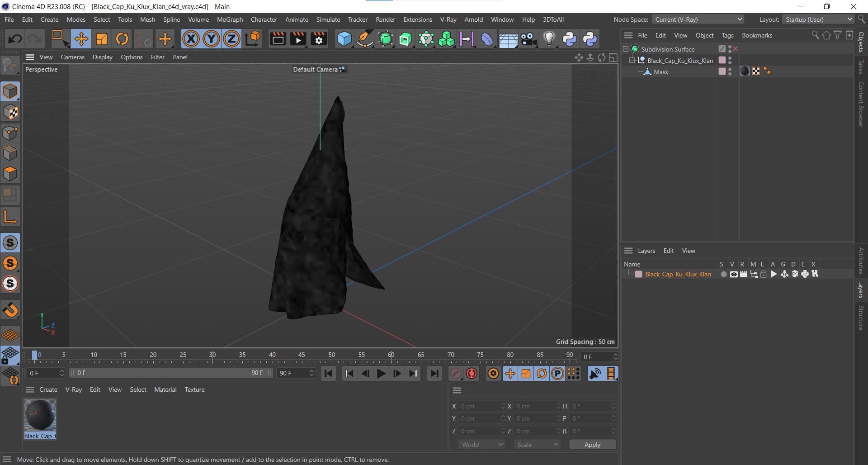
Task: Open the Bookmarks menu in Object Manager
Action: click(757, 35)
